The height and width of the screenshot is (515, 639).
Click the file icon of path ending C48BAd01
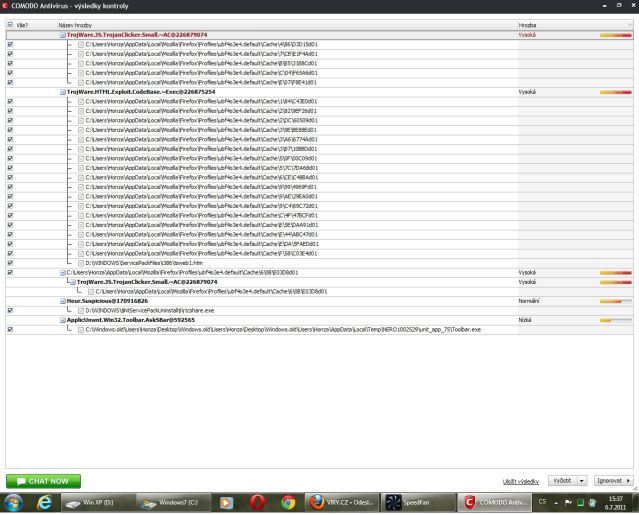coord(81,178)
